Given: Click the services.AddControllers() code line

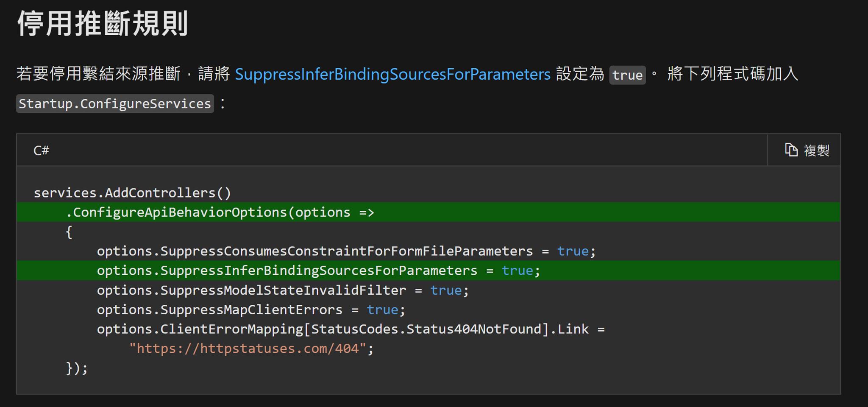Looking at the screenshot, I should (132, 193).
